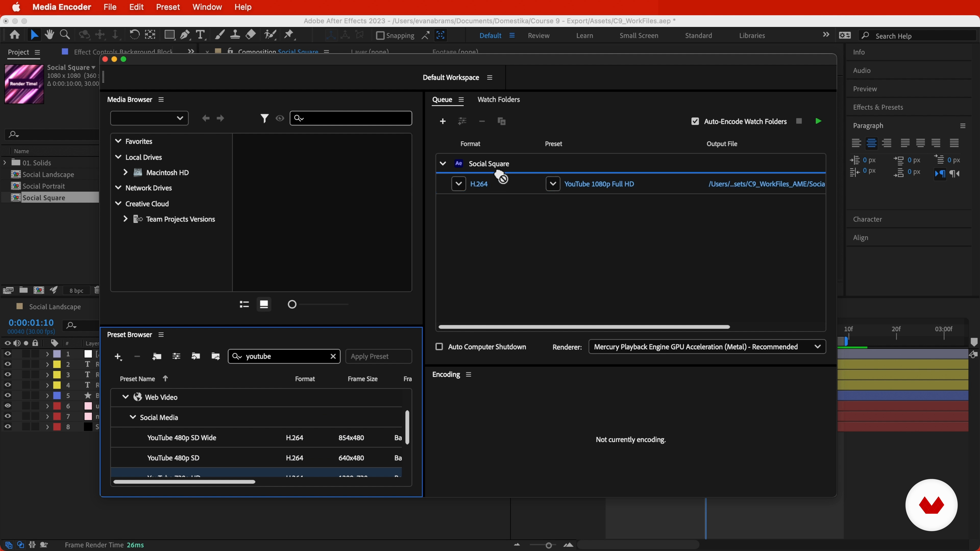
Task: Open H.264 format dropdown arrow
Action: coord(458,184)
